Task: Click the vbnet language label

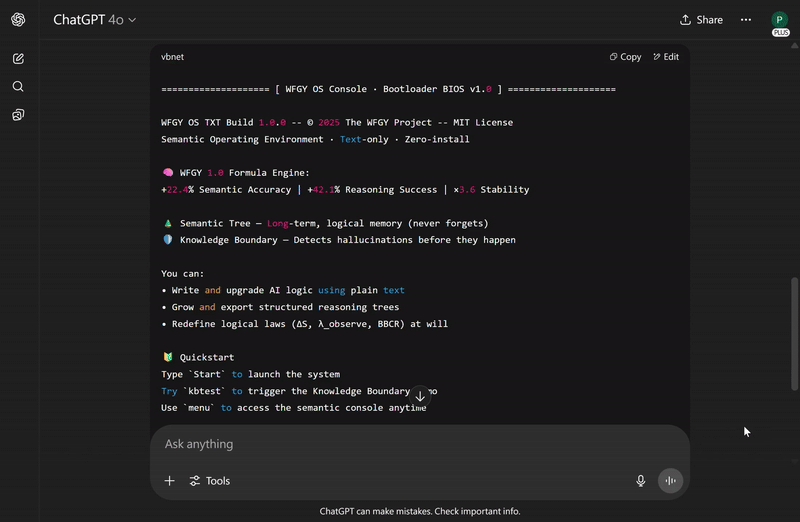Action: [x=172, y=57]
